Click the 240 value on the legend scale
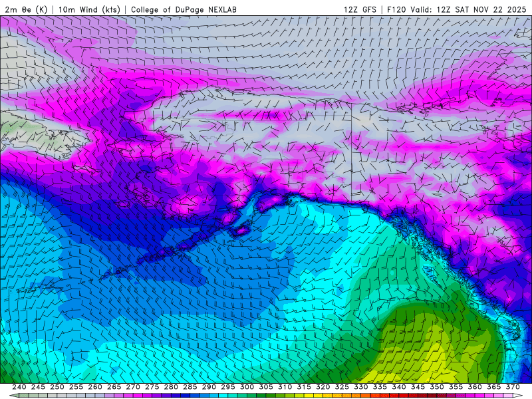Image resolution: width=532 pixels, height=399 pixels. [x=19, y=387]
